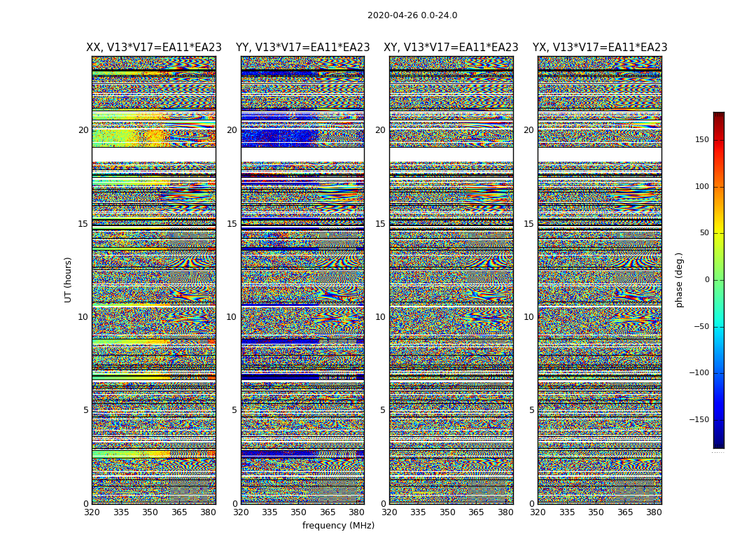Click the 15 hour tick of XX plot
Viewport: 735px width, 560px height.
[x=83, y=224]
